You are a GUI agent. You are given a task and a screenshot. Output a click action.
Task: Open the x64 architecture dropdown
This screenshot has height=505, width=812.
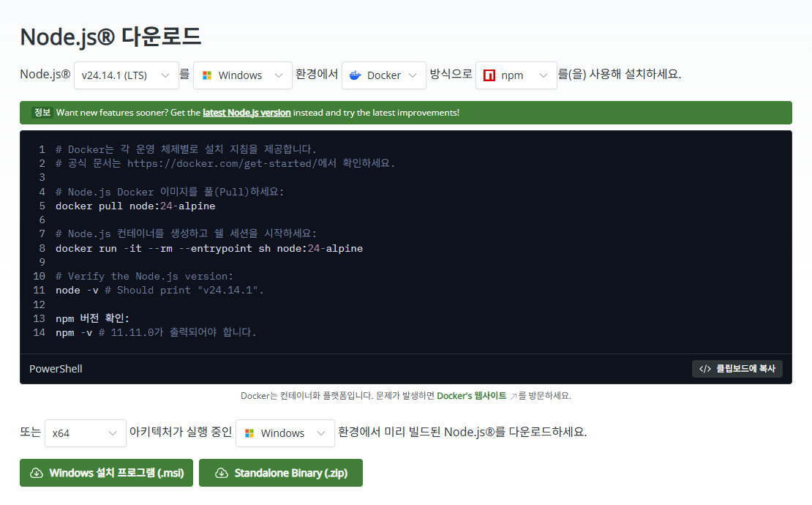point(85,433)
